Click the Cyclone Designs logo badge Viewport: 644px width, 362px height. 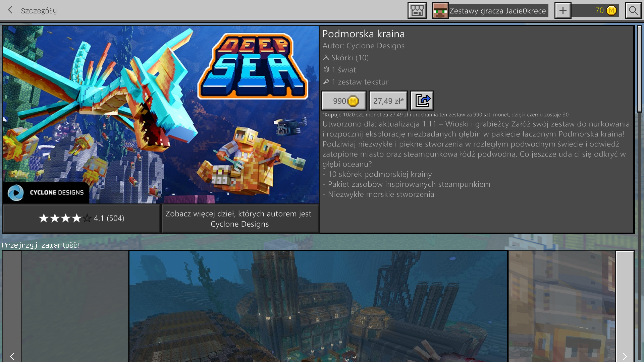click(x=46, y=193)
